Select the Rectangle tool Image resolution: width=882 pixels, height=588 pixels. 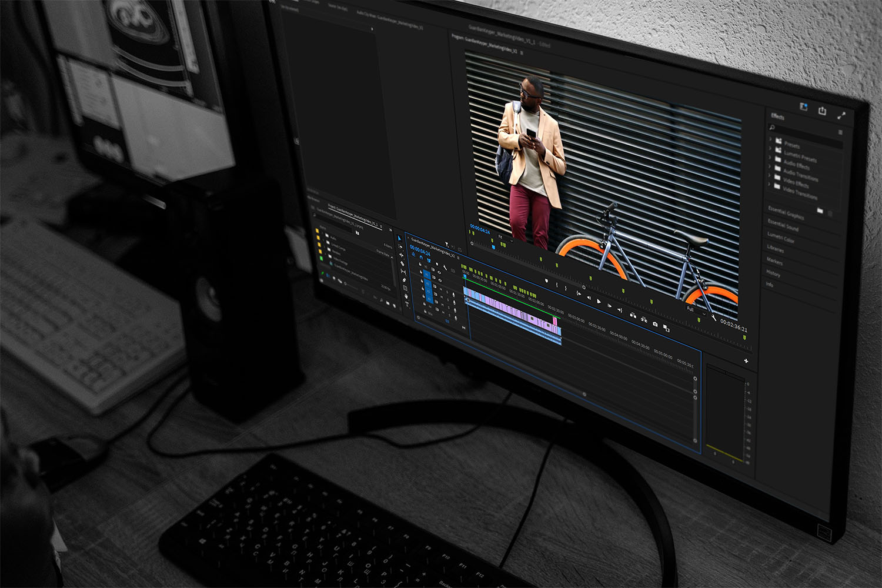405,288
